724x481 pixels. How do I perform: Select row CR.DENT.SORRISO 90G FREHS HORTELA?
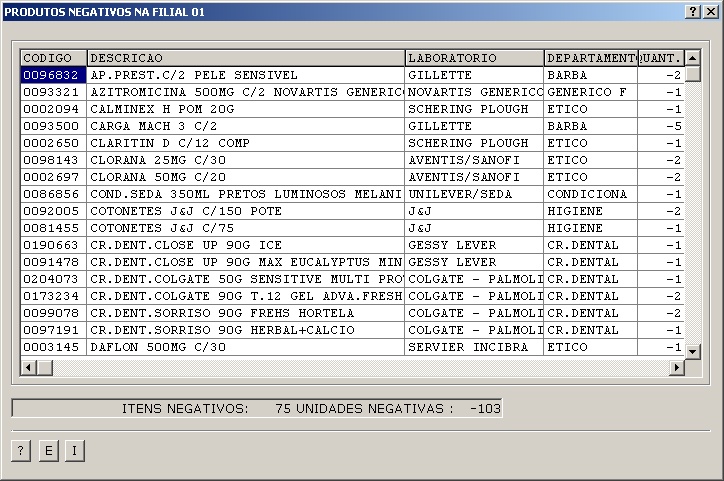pyautogui.click(x=352, y=313)
